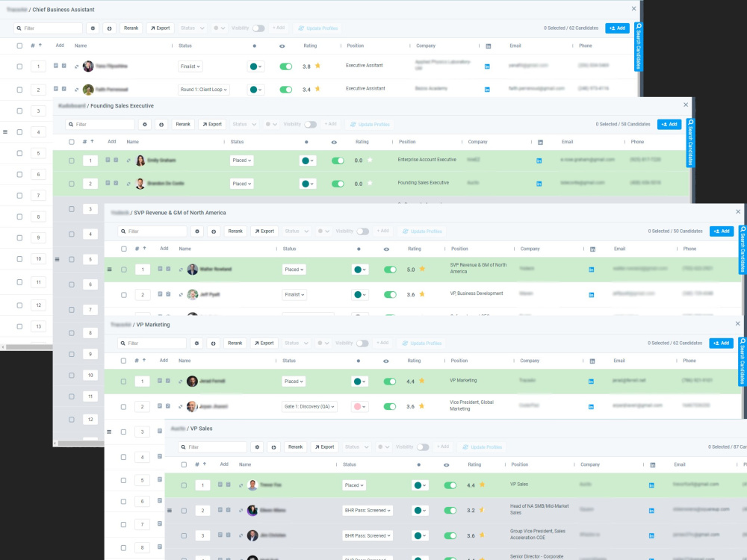Click horizontal scrollbar of Founding Sales Executive window
747x560 pixels.
[81, 444]
